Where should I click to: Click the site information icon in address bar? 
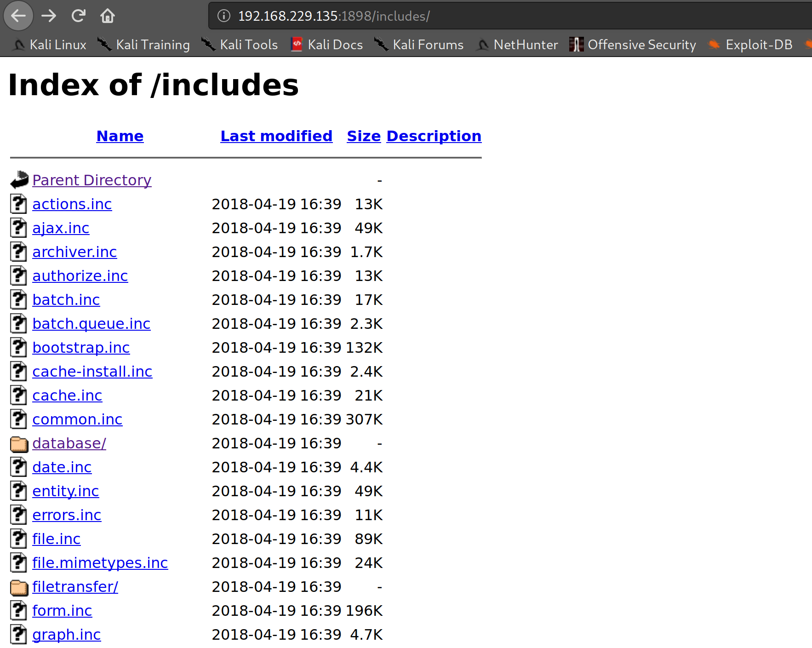coord(224,16)
